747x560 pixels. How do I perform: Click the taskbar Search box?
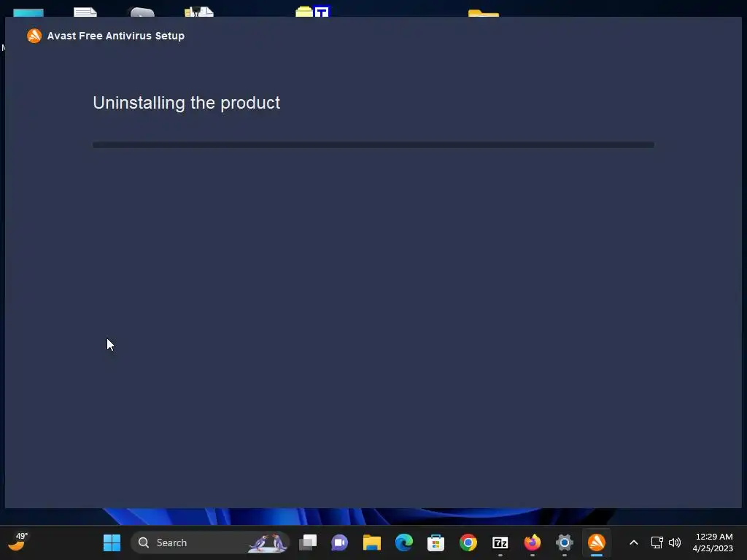tap(209, 542)
